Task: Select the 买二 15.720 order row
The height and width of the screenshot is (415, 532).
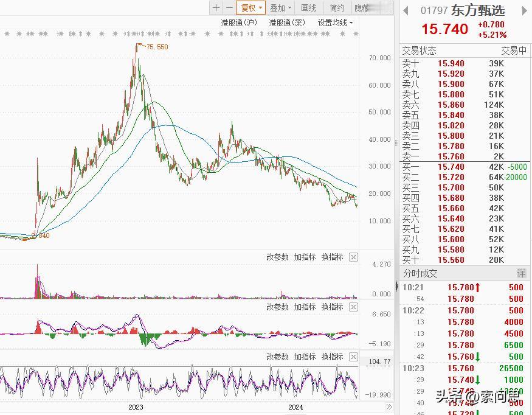Action: (464, 177)
